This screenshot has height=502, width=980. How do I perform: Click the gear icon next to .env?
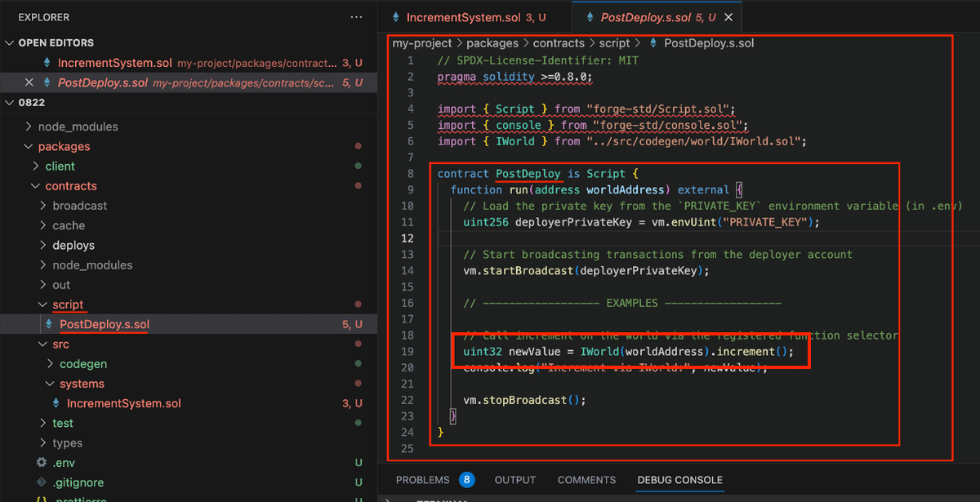click(42, 463)
